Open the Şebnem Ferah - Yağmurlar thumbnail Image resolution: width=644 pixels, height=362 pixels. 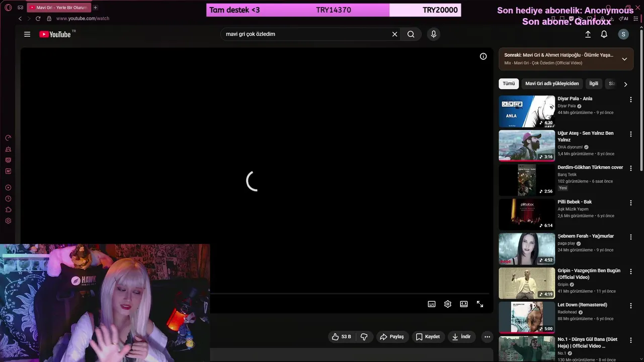click(527, 249)
